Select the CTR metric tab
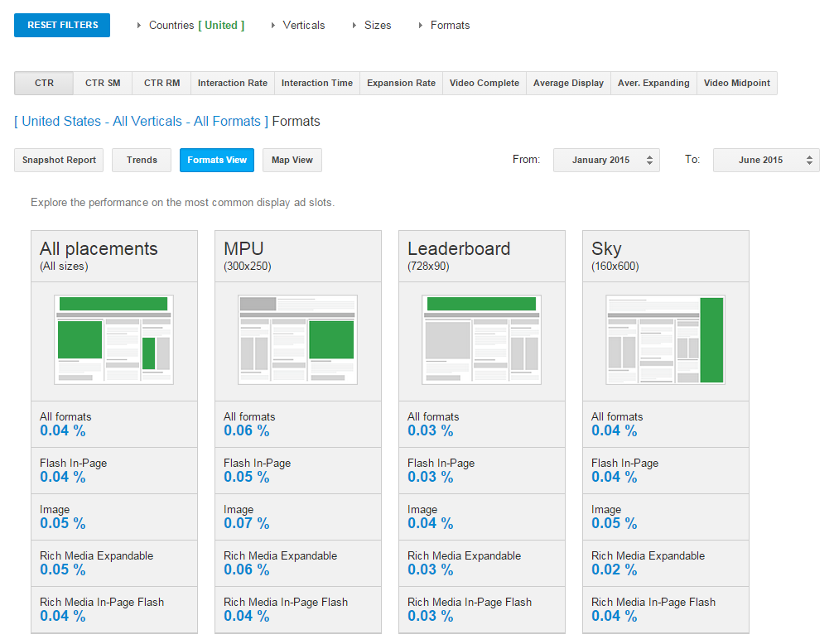The width and height of the screenshot is (834, 644). 44,84
